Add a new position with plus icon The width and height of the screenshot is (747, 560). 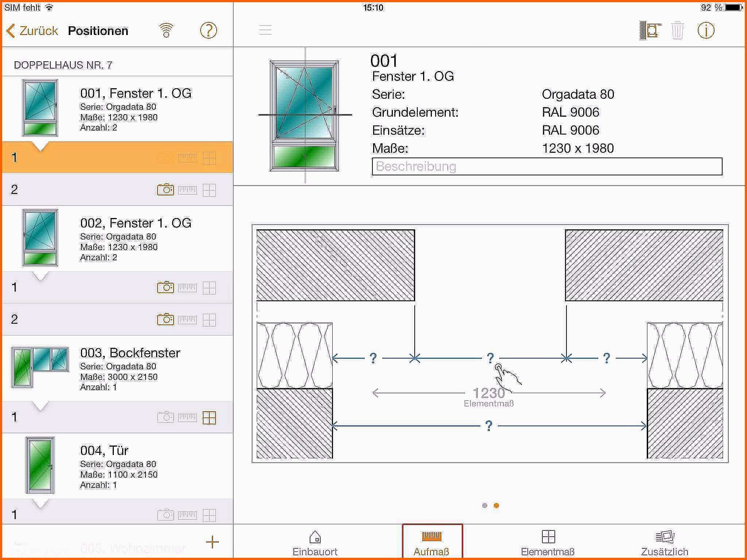click(212, 542)
